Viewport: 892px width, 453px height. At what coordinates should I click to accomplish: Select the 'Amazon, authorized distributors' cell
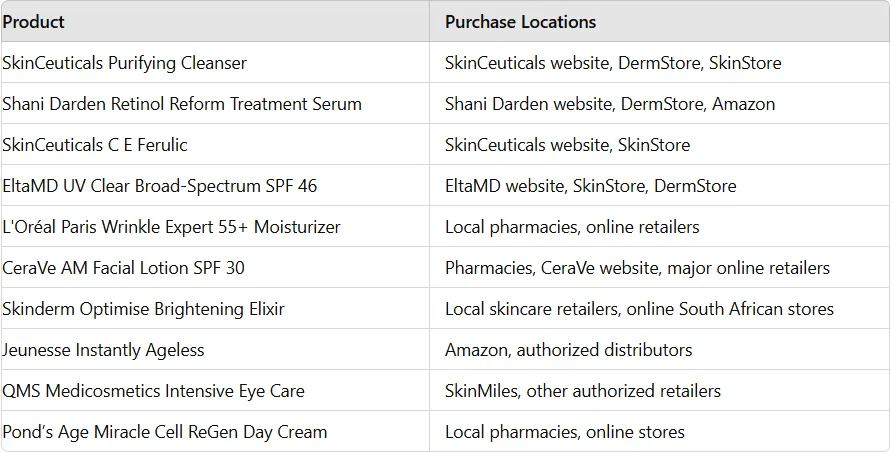[x=568, y=350]
